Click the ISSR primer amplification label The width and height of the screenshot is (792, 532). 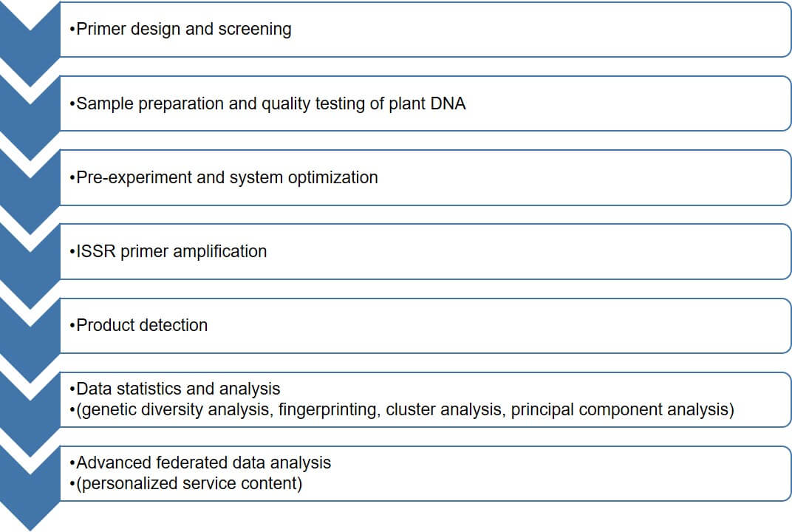[168, 252]
